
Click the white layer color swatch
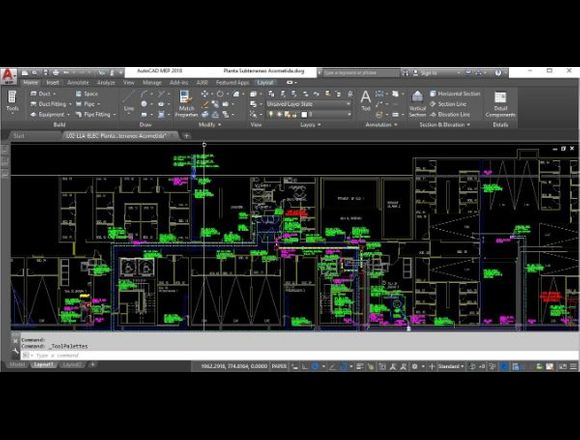click(x=304, y=115)
